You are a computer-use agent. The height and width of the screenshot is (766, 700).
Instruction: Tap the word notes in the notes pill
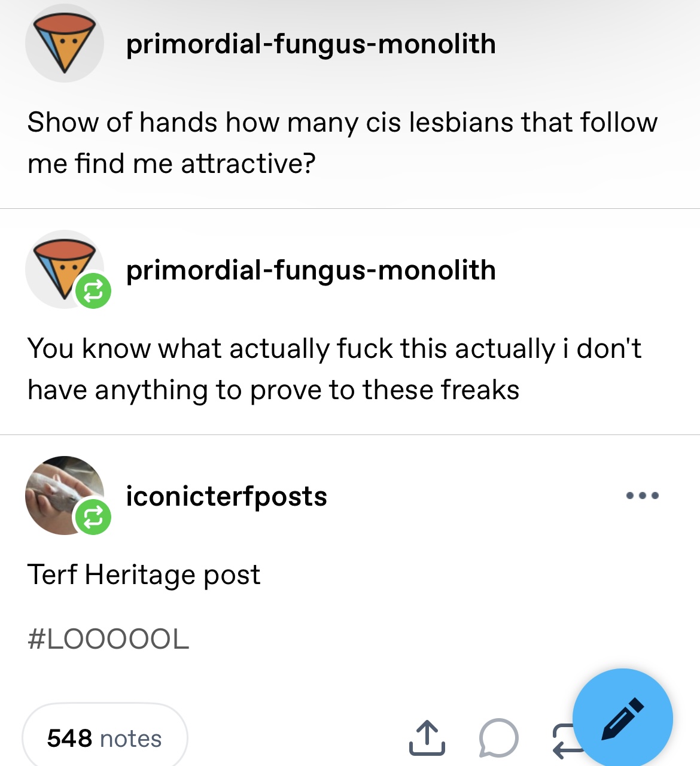130,738
